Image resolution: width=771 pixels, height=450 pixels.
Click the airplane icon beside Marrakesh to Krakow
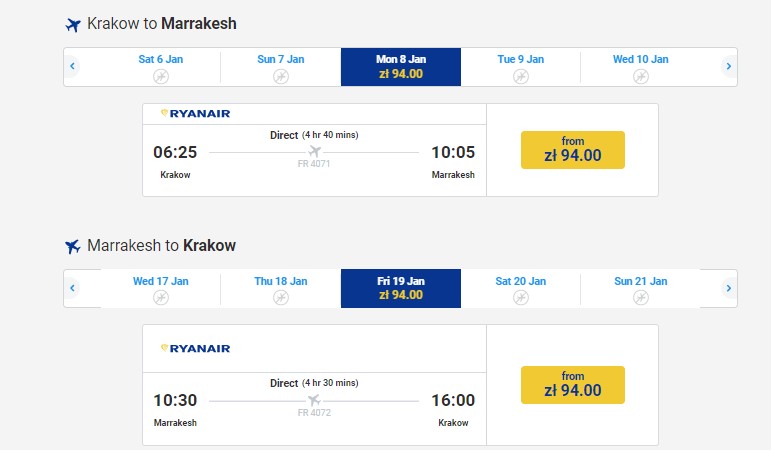(x=73, y=246)
